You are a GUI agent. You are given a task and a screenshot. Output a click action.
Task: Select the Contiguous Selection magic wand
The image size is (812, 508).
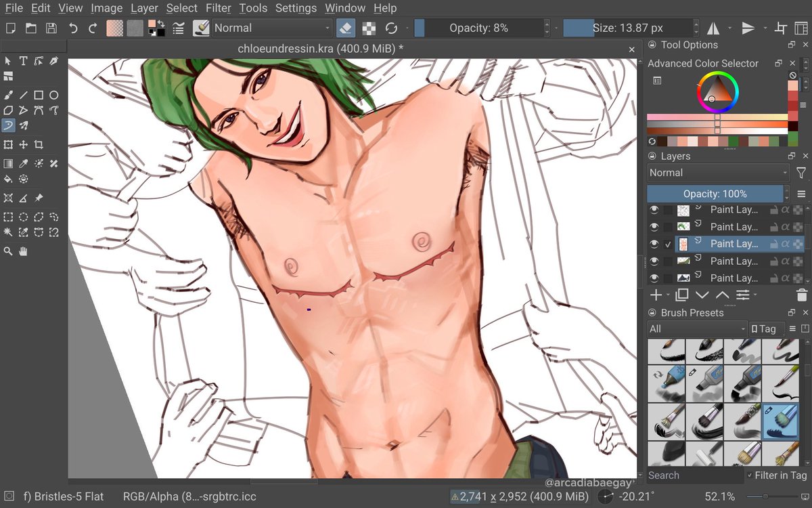click(x=8, y=232)
